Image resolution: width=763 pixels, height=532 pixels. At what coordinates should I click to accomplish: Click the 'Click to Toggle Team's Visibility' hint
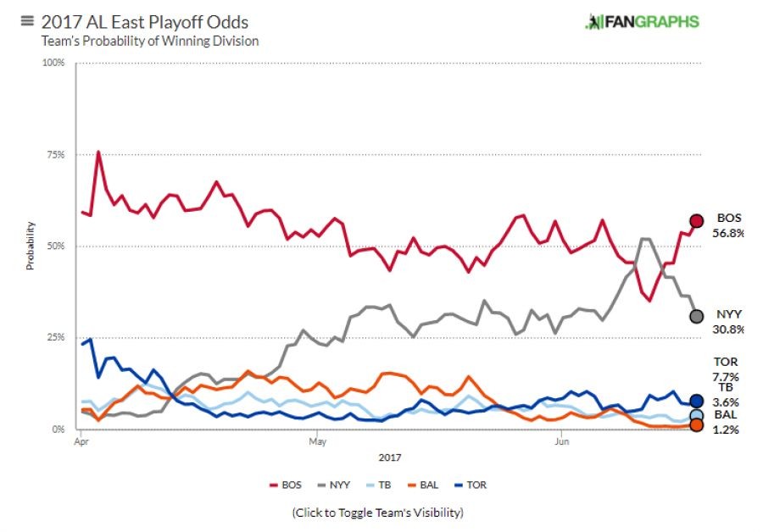coord(378,513)
